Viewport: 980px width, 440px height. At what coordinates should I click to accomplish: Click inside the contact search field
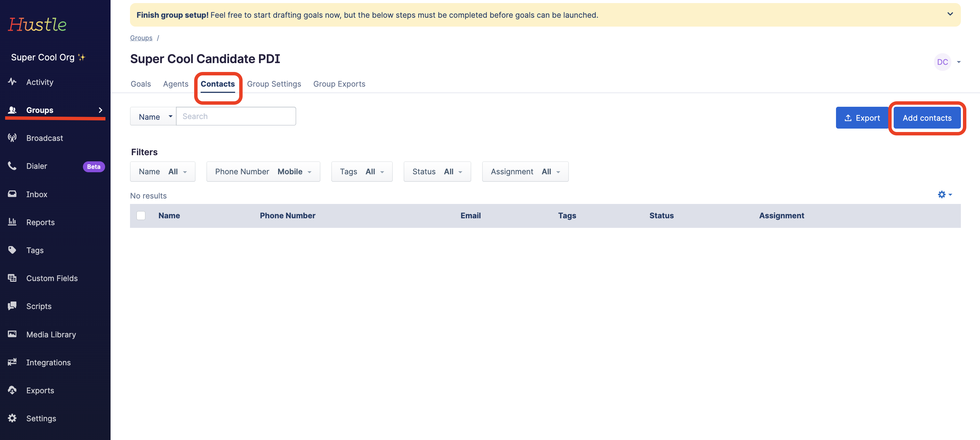(236, 116)
